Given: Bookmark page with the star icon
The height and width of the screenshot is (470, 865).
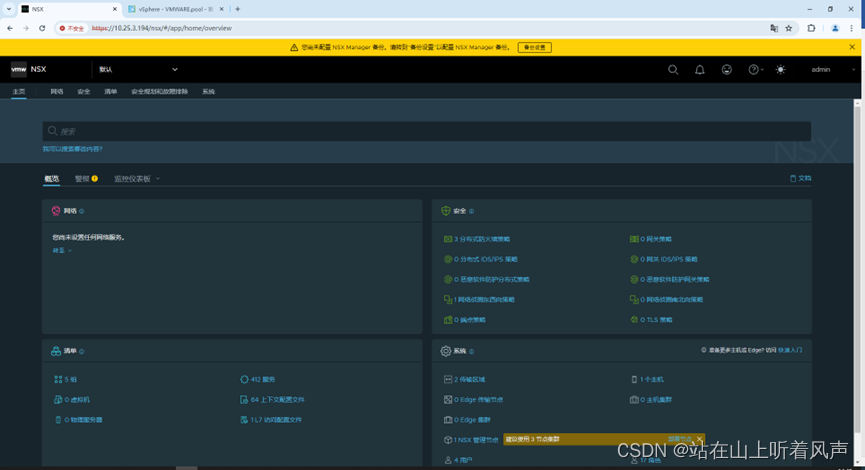Looking at the screenshot, I should click(x=789, y=28).
